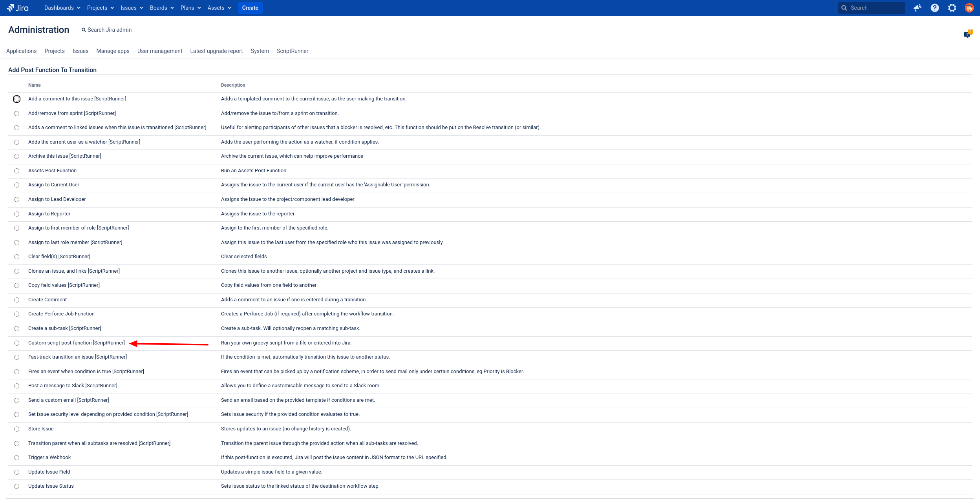Switch to the ScriptRunner admin tab
980x503 pixels.
coord(292,51)
